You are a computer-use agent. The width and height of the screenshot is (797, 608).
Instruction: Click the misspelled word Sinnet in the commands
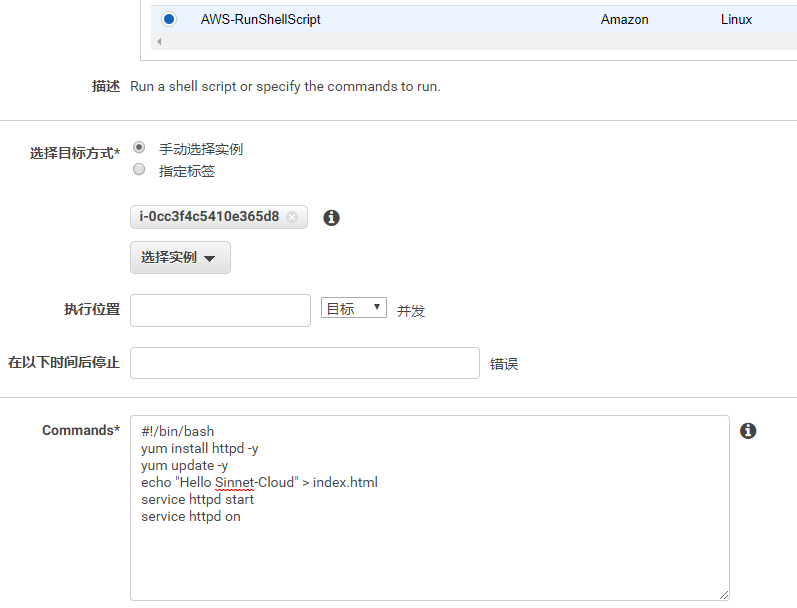coord(234,482)
